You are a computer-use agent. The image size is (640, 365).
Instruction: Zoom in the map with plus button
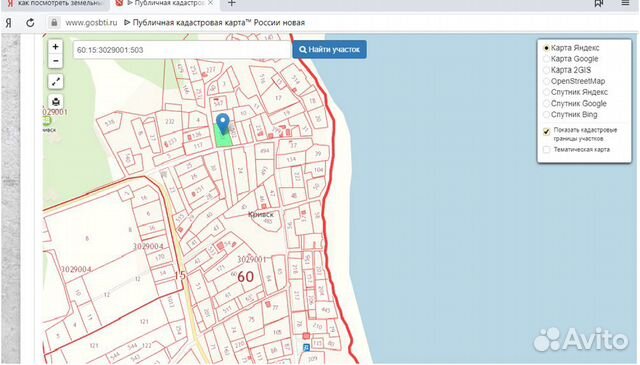56,47
